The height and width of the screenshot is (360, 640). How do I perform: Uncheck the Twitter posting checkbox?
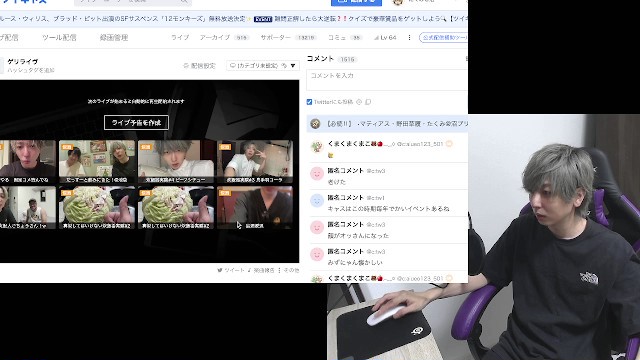pyautogui.click(x=309, y=102)
